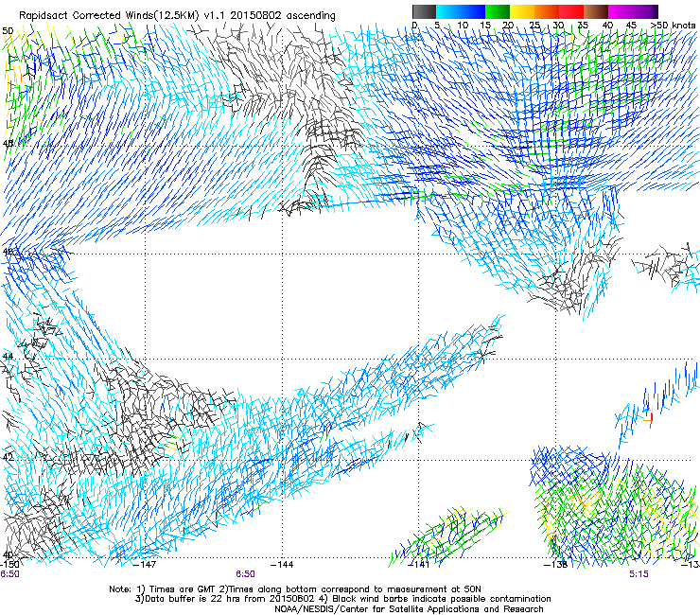This screenshot has width=700, height=615.
Task: Click the 'Times are GMT' note text
Action: (182, 589)
